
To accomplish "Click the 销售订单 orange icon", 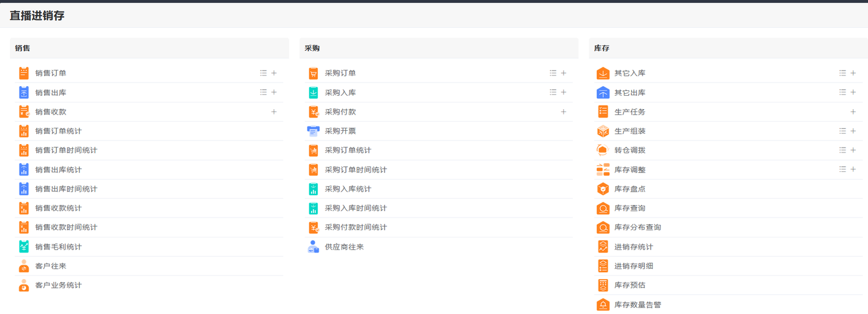I will coord(24,74).
